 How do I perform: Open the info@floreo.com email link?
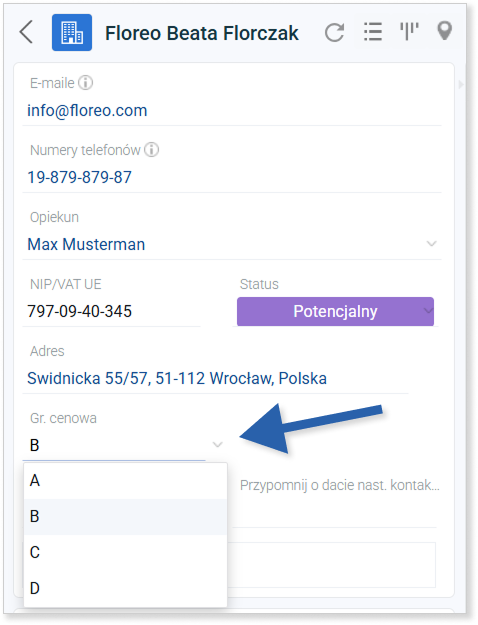pyautogui.click(x=87, y=110)
